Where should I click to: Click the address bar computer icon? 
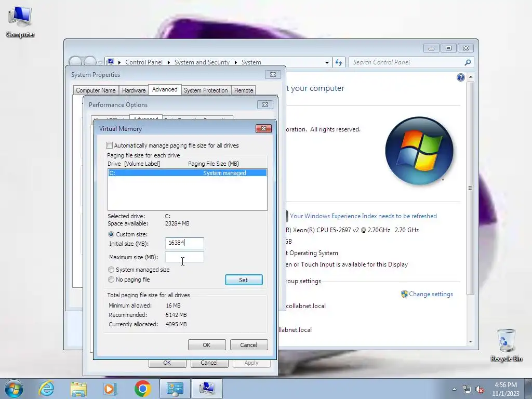click(x=111, y=62)
